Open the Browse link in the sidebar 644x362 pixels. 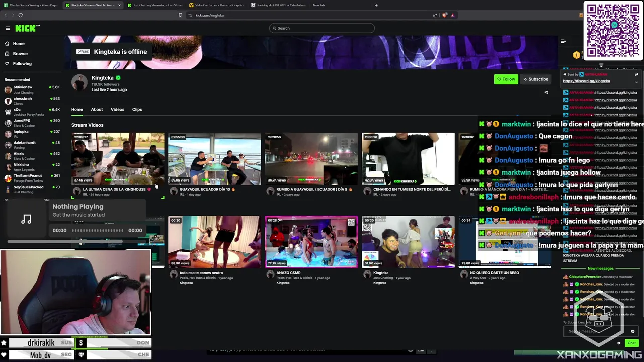click(x=20, y=54)
